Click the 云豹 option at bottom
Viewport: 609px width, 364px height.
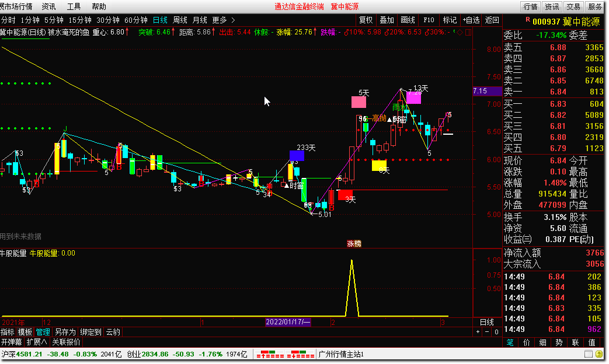[113, 332]
